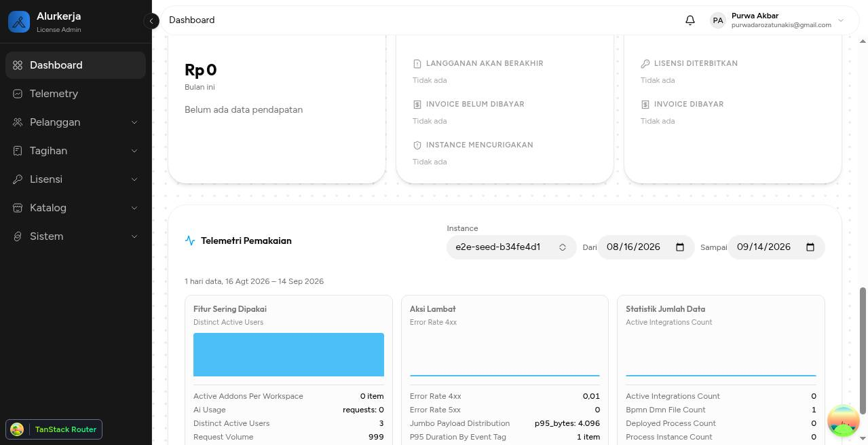The width and height of the screenshot is (868, 445).
Task: Click the Belum ada data pendapatan text
Action: click(244, 109)
